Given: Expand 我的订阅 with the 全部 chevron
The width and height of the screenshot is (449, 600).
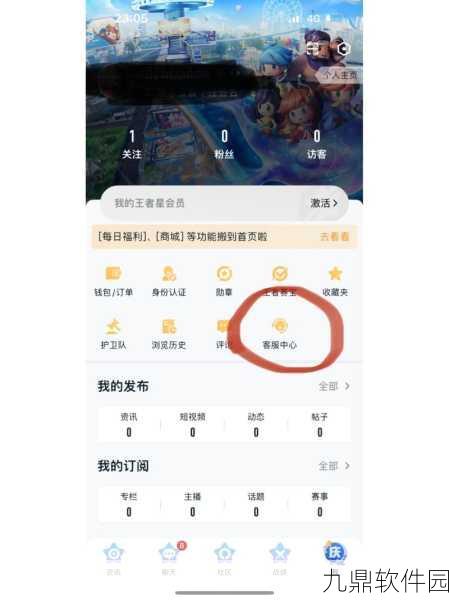Looking at the screenshot, I should [x=334, y=466].
